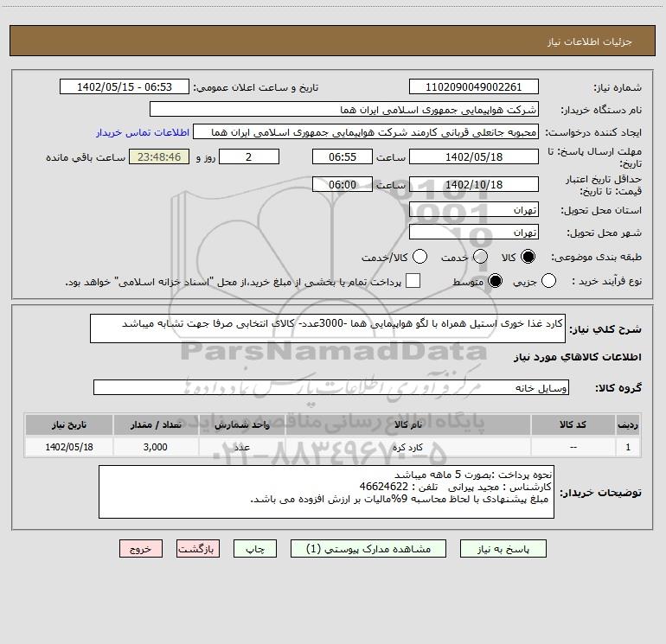666x644 pixels.
Task: Click the price validity date 1402/10/18 field
Action: (474, 184)
